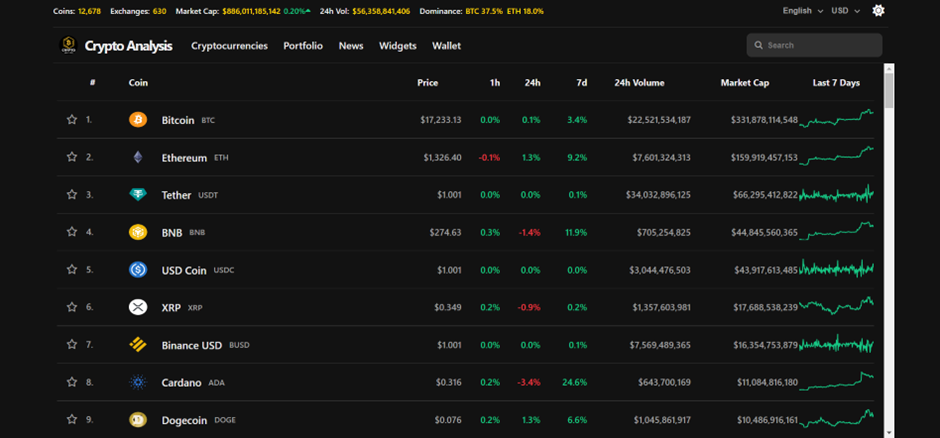The image size is (940, 438).
Task: Sort table by 24h column header
Action: tap(532, 83)
